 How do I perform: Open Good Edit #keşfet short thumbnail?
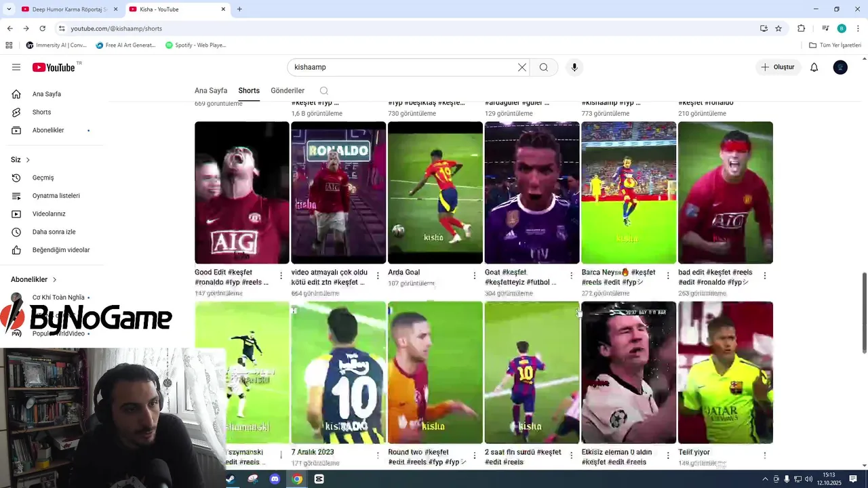click(242, 192)
